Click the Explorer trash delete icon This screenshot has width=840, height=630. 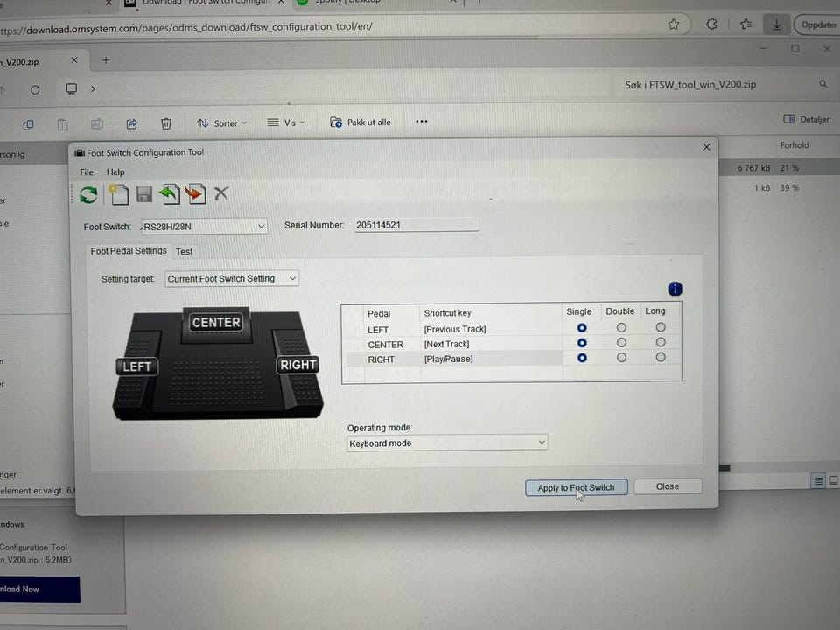(x=166, y=123)
